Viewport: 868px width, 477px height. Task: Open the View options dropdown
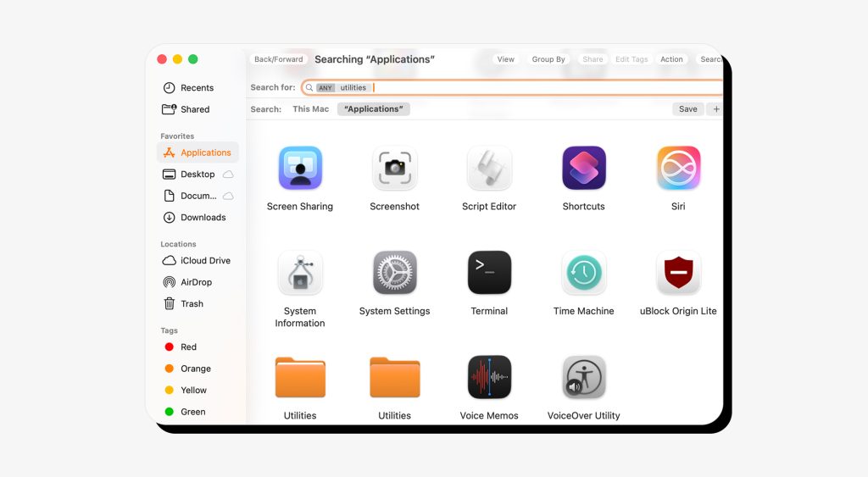(x=506, y=59)
